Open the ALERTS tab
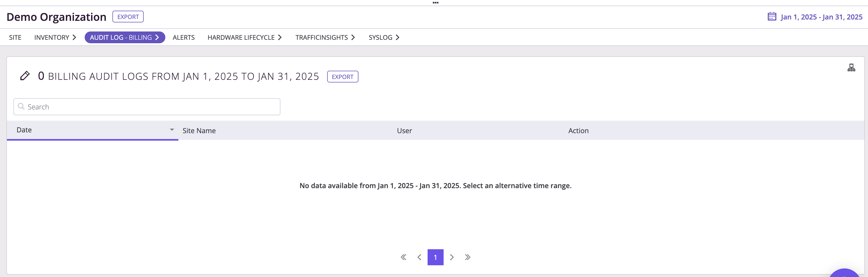Screen dimensions: 868x277 pyautogui.click(x=184, y=37)
